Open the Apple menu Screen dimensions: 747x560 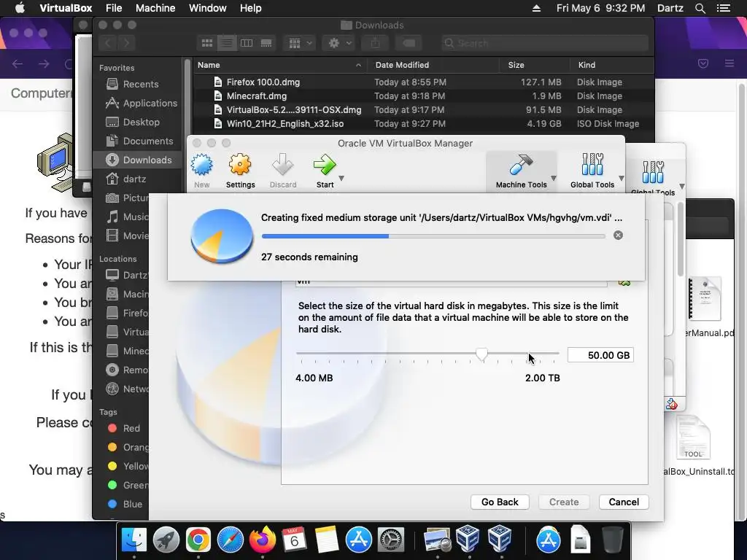(x=20, y=8)
